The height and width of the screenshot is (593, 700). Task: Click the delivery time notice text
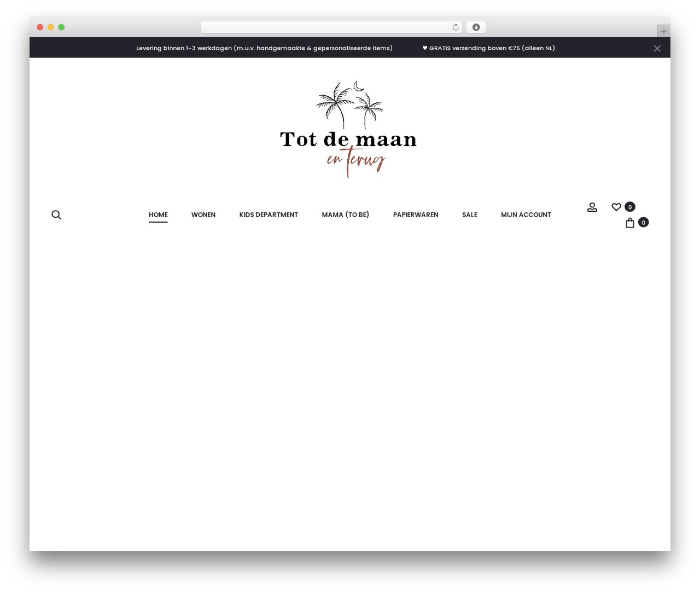point(264,48)
